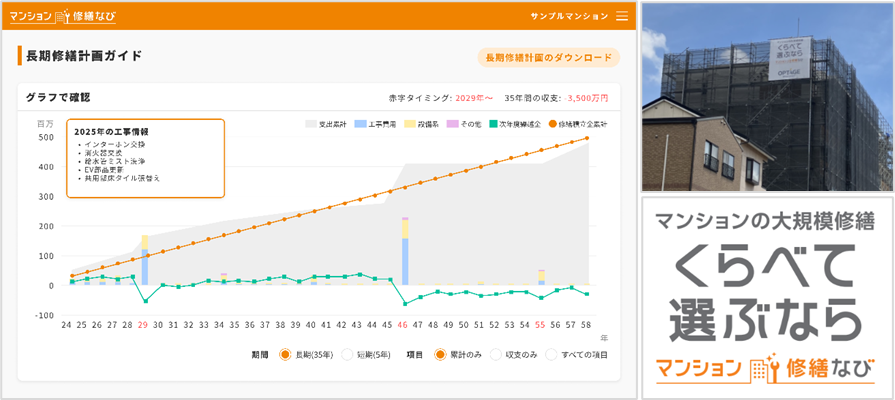Select the 短期(5年) period radio button
This screenshot has height=400, width=895.
pyautogui.click(x=348, y=354)
